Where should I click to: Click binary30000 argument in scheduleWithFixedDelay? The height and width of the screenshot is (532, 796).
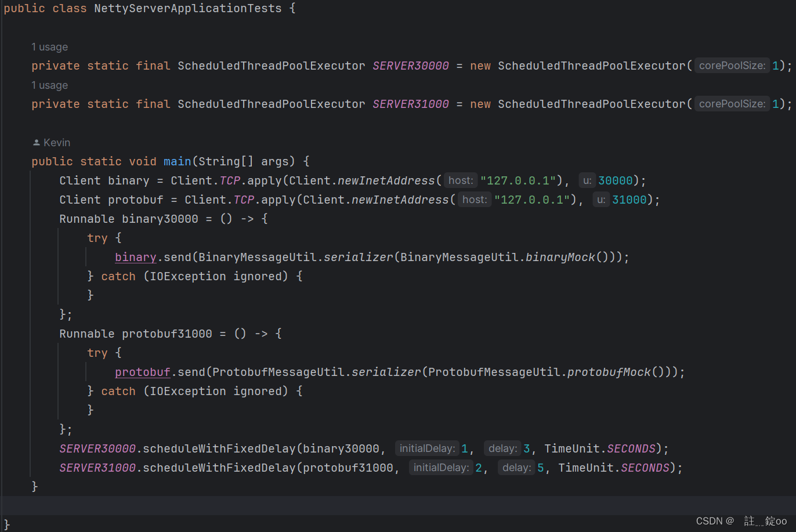[341, 448]
